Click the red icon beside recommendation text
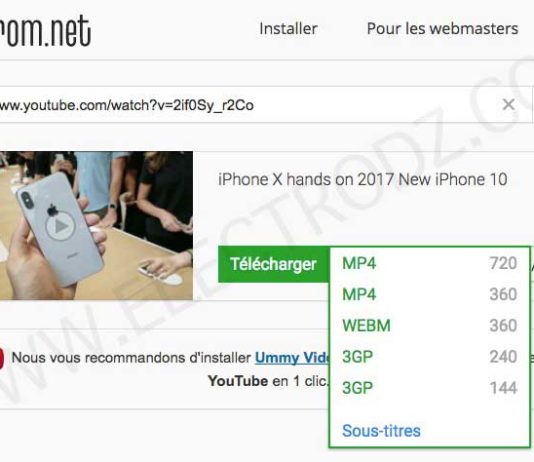534x462 pixels. (1, 358)
